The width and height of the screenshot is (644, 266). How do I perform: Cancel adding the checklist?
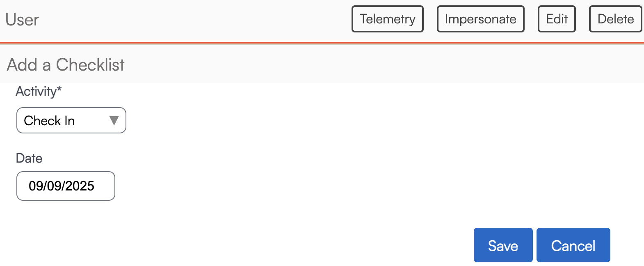(x=573, y=245)
